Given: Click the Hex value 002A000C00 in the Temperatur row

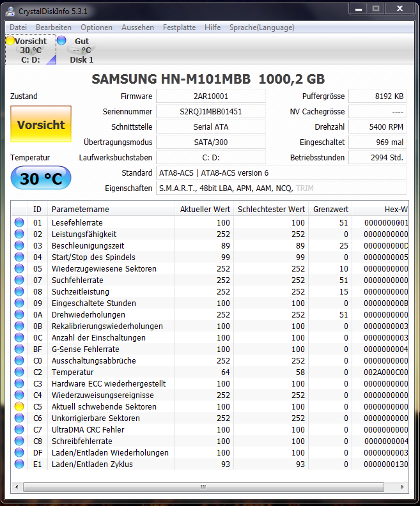Looking at the screenshot, I should tap(385, 372).
